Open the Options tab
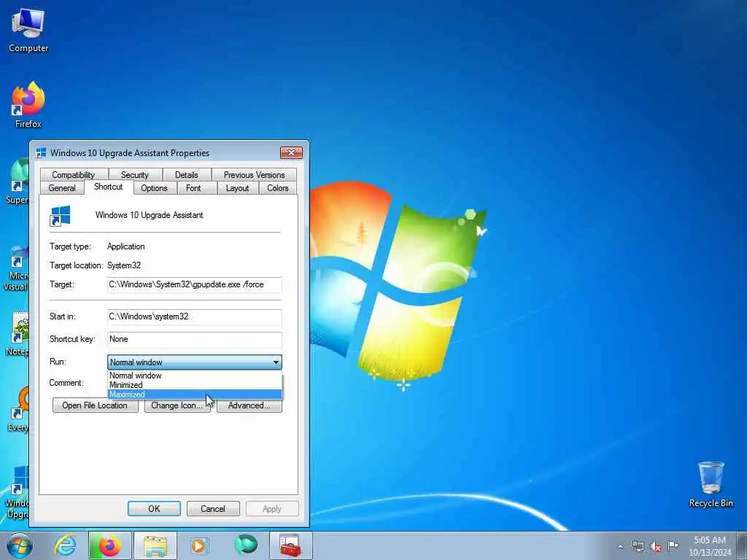This screenshot has width=747, height=560. pos(154,188)
